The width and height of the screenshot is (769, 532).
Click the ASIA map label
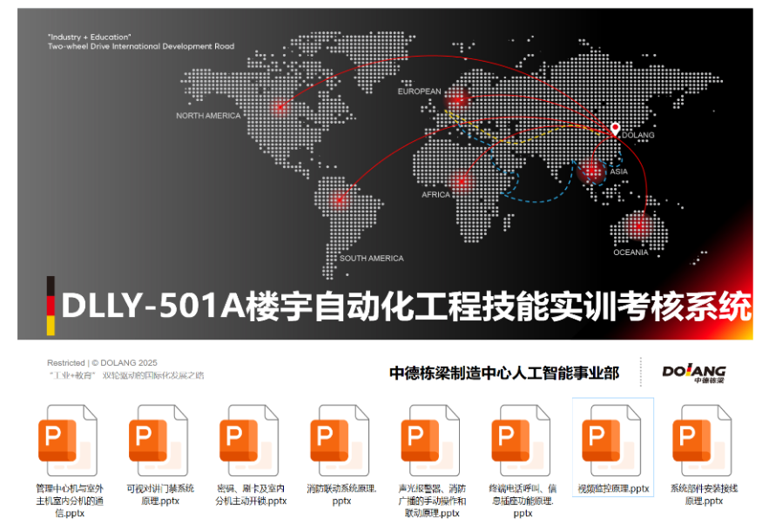(x=619, y=172)
